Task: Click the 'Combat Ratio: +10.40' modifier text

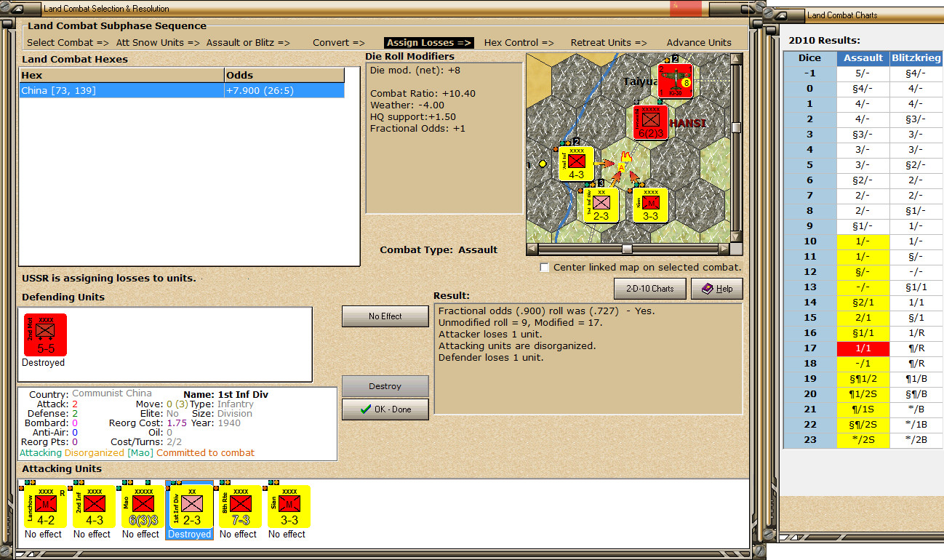Action: (423, 94)
